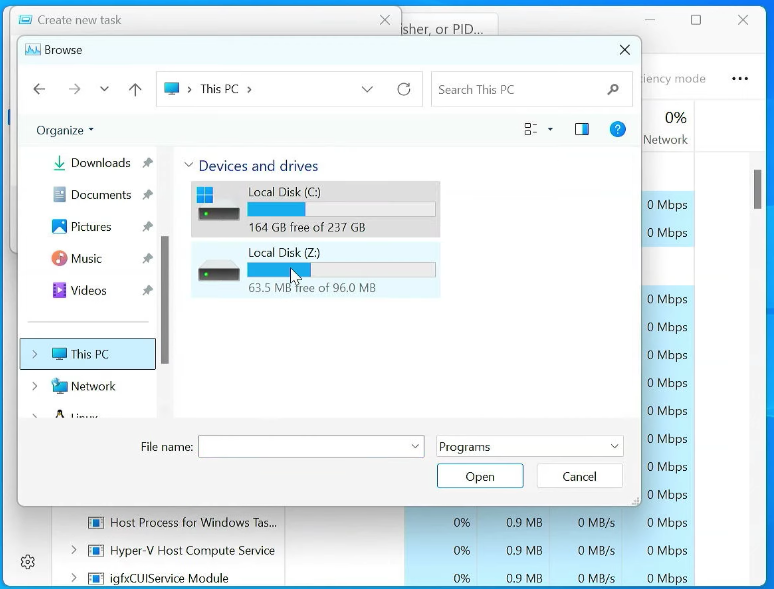Open Browse dialog help
Viewport: 774px width, 589px height.
click(x=618, y=129)
